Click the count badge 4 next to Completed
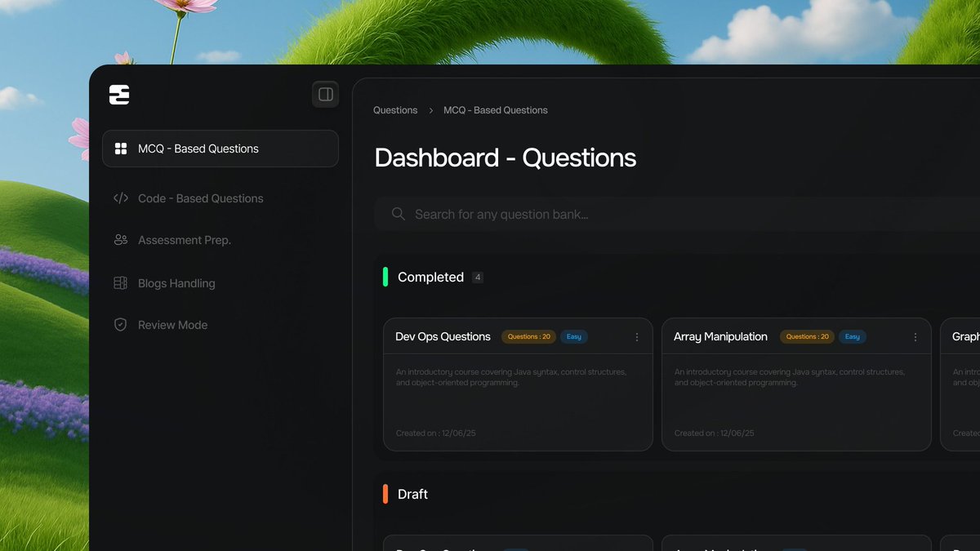 click(x=478, y=278)
